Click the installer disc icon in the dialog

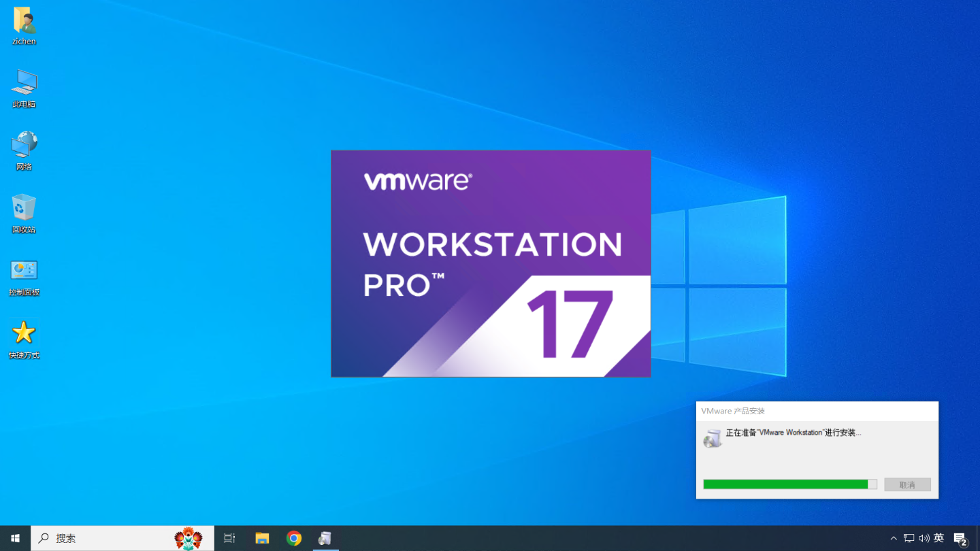click(x=713, y=438)
